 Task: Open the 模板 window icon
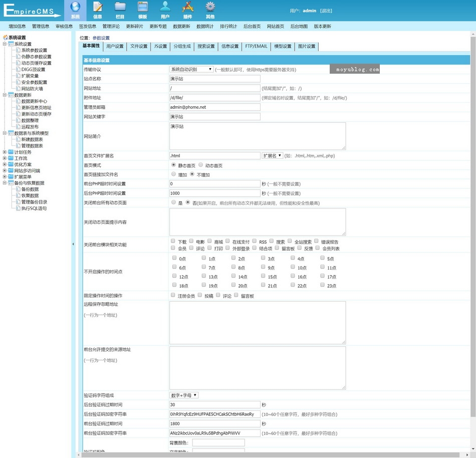(143, 7)
